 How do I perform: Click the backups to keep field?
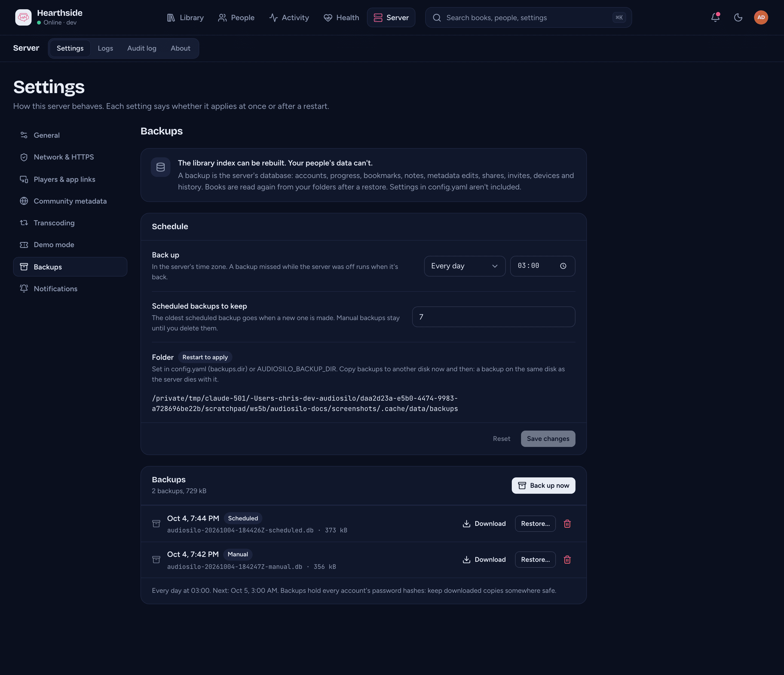tap(494, 317)
